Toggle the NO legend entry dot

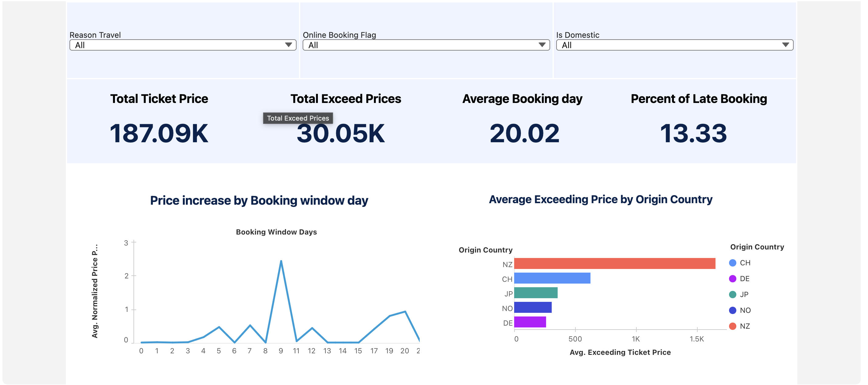(732, 311)
